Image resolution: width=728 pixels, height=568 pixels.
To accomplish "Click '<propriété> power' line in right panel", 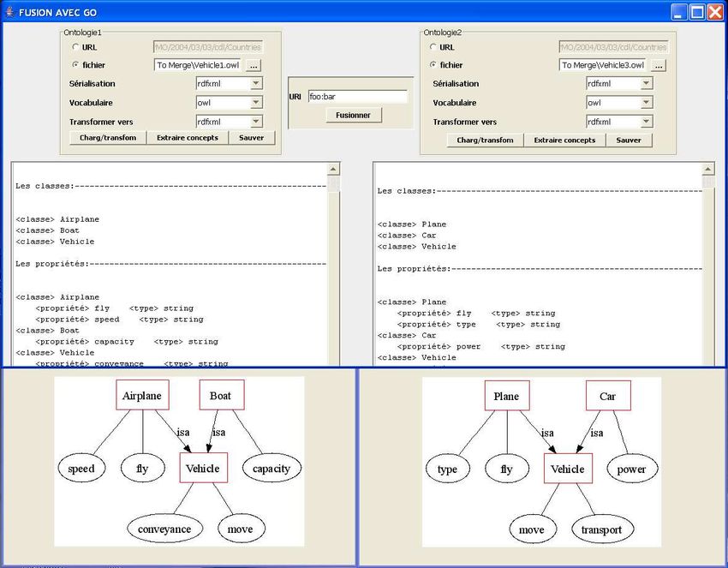I will click(x=481, y=346).
